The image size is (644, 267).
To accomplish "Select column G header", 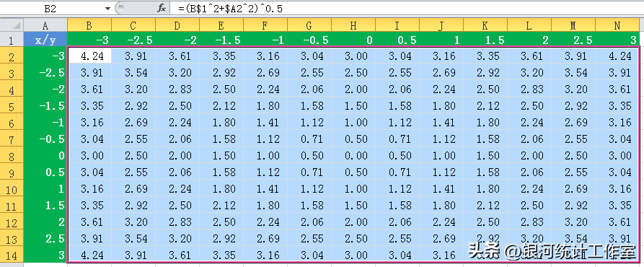I will tap(309, 25).
